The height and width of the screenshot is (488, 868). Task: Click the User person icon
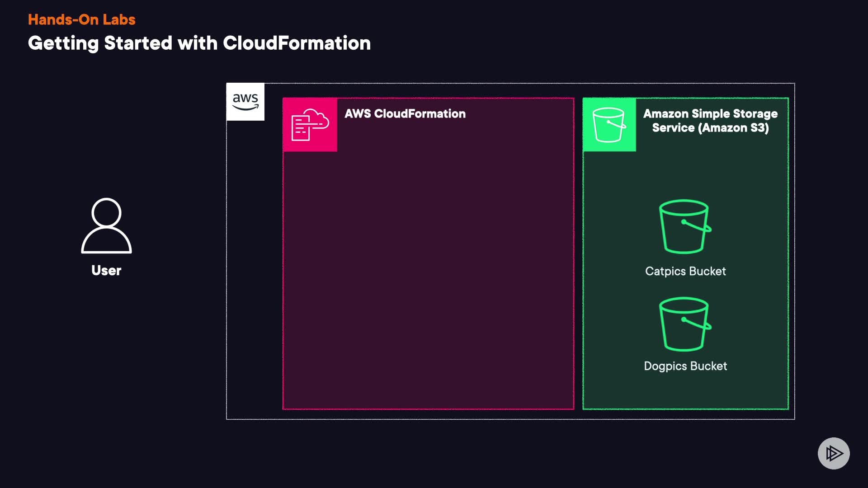(x=106, y=226)
